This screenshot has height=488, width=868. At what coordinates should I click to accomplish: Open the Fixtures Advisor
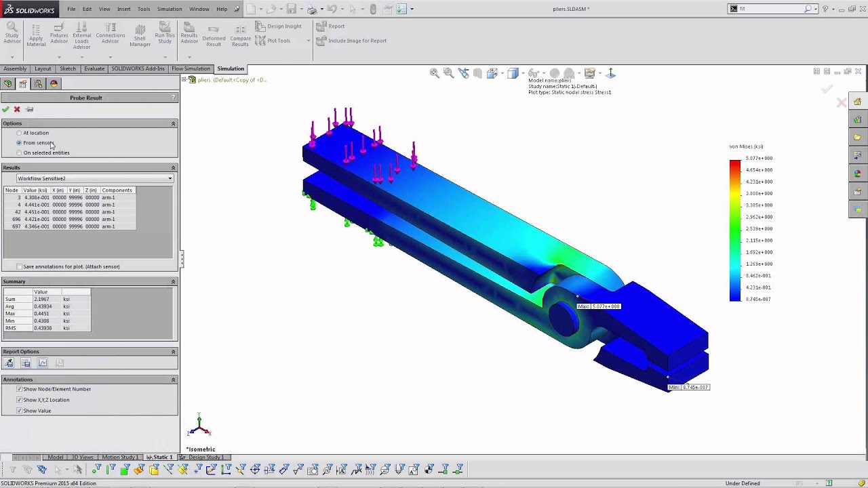(x=59, y=34)
